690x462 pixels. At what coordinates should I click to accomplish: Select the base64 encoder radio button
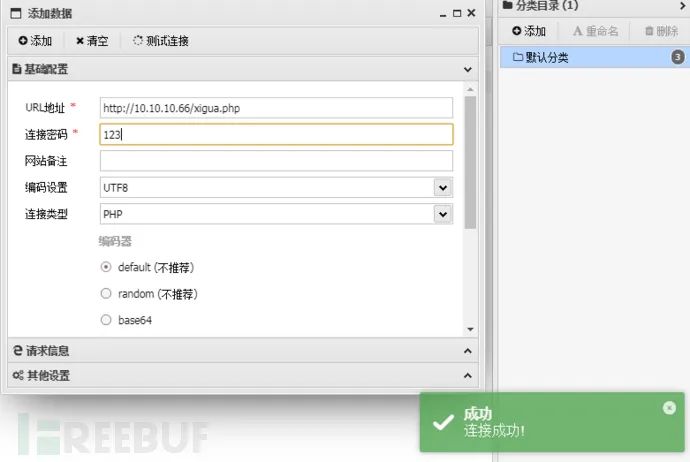(x=106, y=320)
